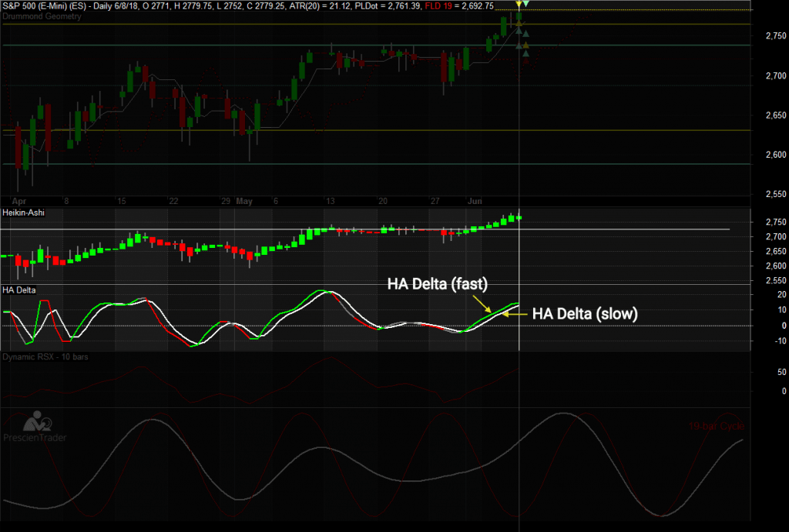Click the Heikin-Ashi panel label

tap(24, 212)
